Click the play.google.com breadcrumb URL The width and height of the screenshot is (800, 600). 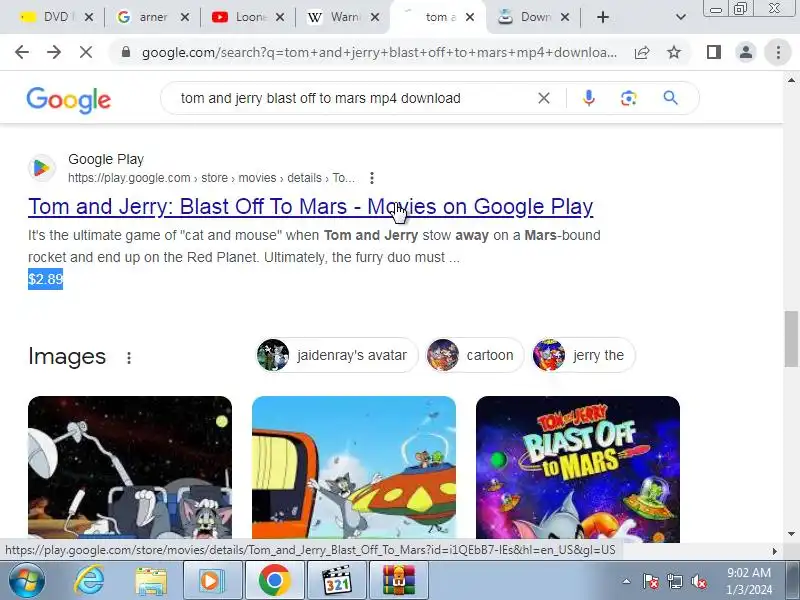click(x=211, y=178)
